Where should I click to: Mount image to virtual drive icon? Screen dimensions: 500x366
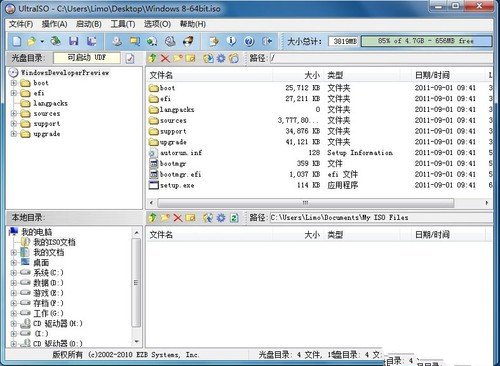(170, 41)
